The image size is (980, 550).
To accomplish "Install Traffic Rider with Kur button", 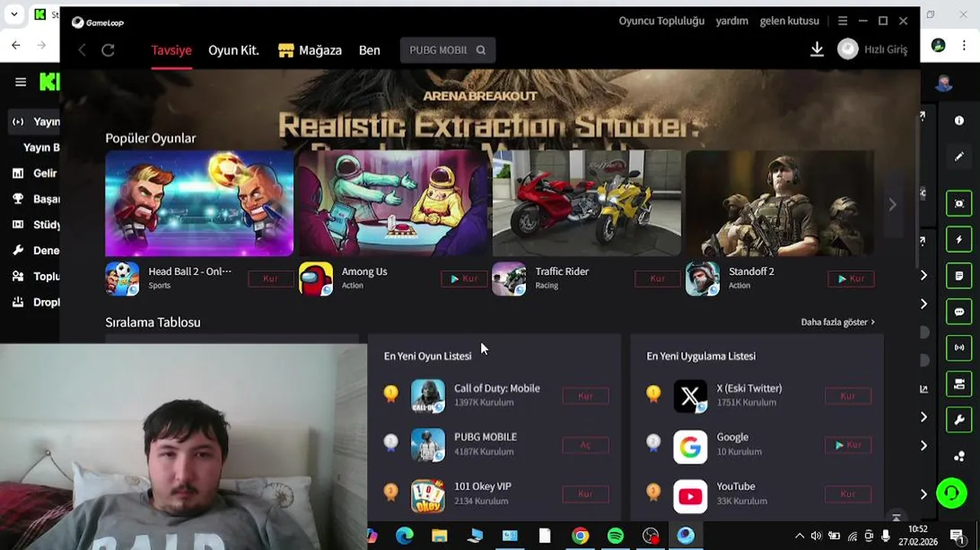I will point(657,279).
